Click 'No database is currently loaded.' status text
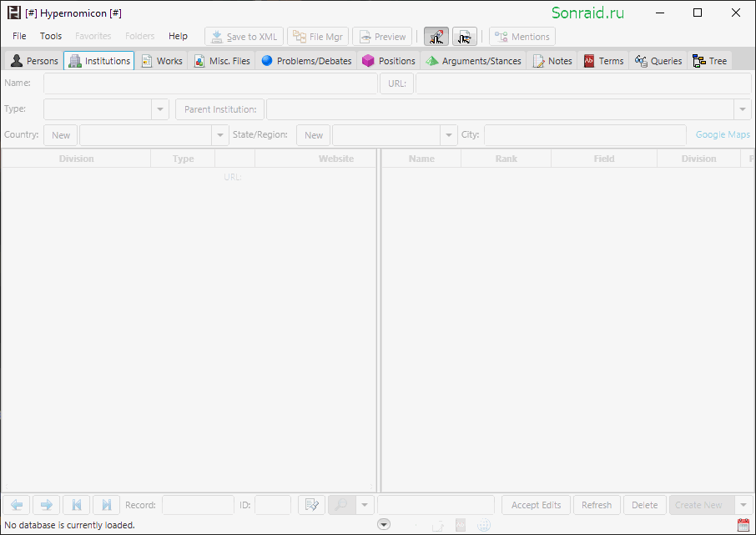 pyautogui.click(x=69, y=525)
